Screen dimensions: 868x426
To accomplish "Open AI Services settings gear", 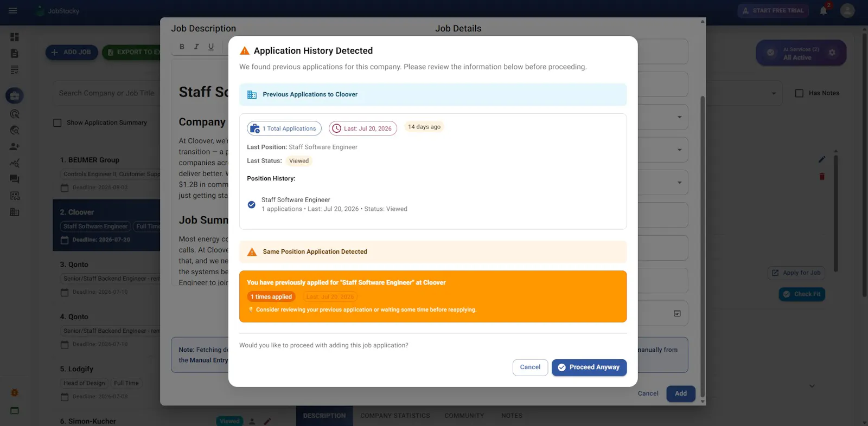I will tap(832, 53).
